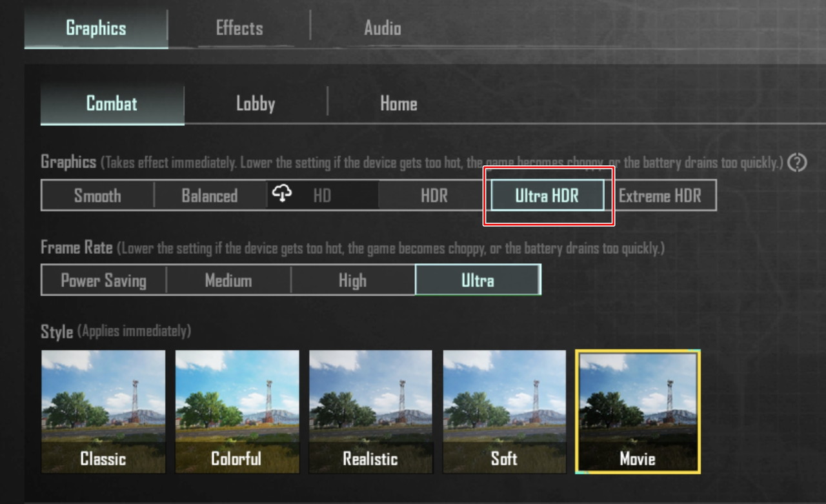Viewport: 826px width, 504px height.
Task: Click the HD cloud download icon
Action: pos(282,194)
